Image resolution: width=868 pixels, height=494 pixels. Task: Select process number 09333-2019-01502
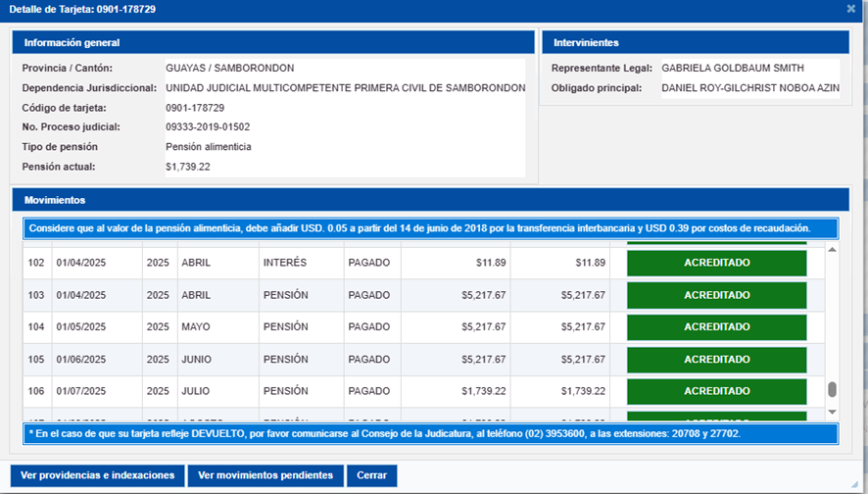(208, 127)
